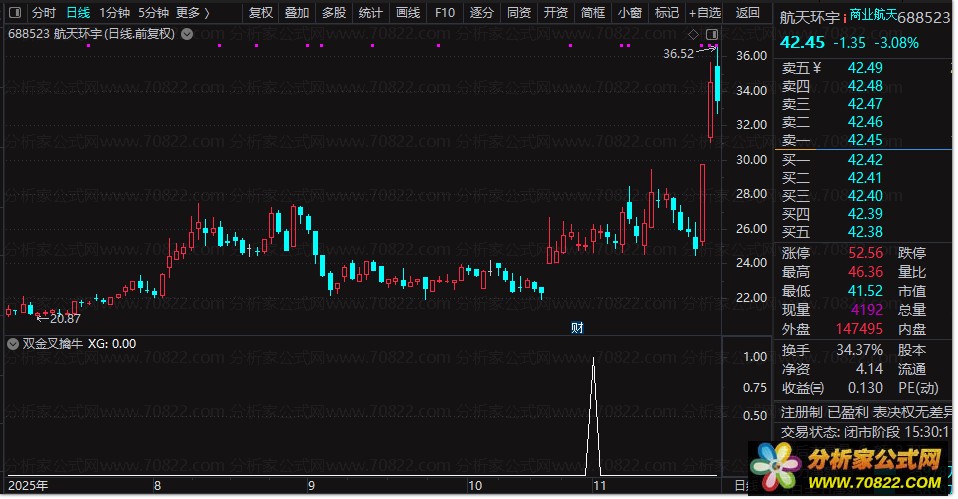
Task: Select 买四 price 42.39
Action: 865,214
